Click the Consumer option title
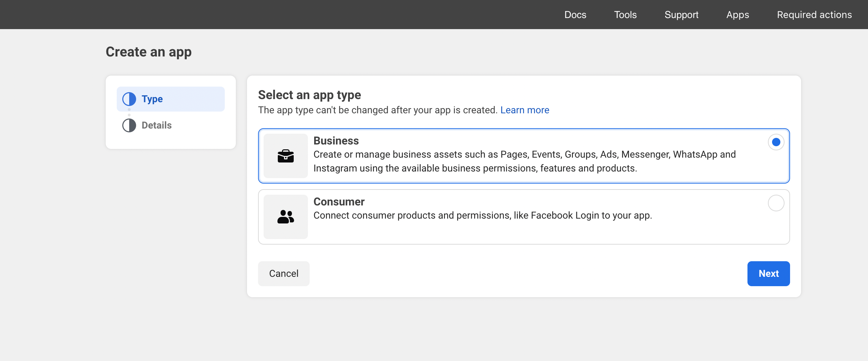The height and width of the screenshot is (361, 868). click(339, 202)
